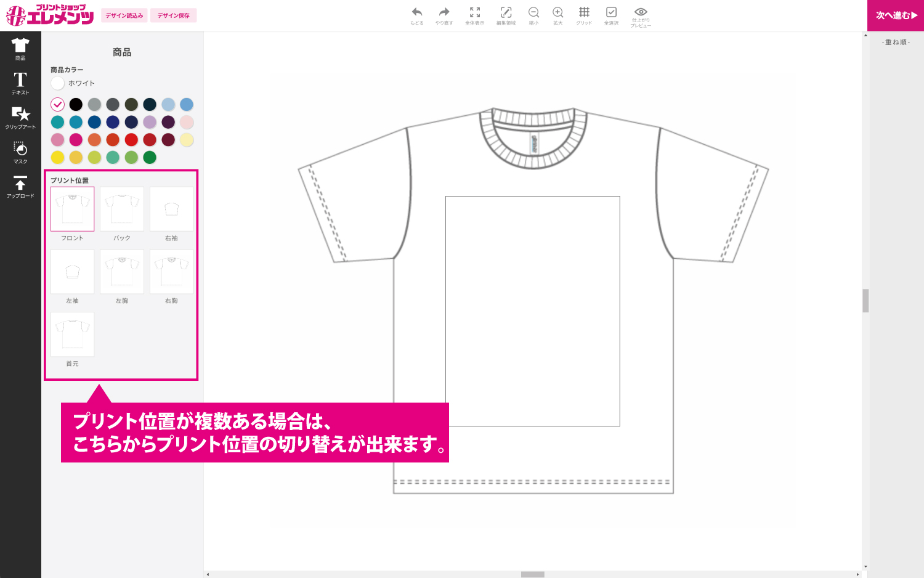The height and width of the screenshot is (578, 924).
Task: Switch to 右胸 print position
Action: pos(171,272)
